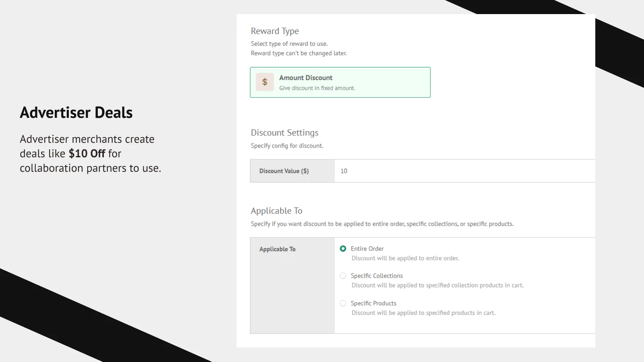Click the Advertiser Deals title

click(76, 113)
